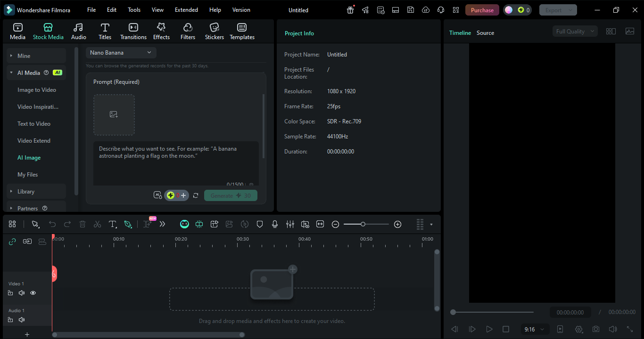Open the Effects tab
This screenshot has height=339, width=644.
click(x=161, y=31)
